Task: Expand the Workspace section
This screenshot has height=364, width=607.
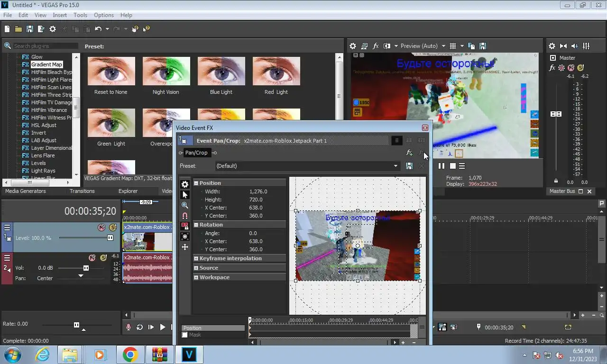Action: tap(196, 277)
